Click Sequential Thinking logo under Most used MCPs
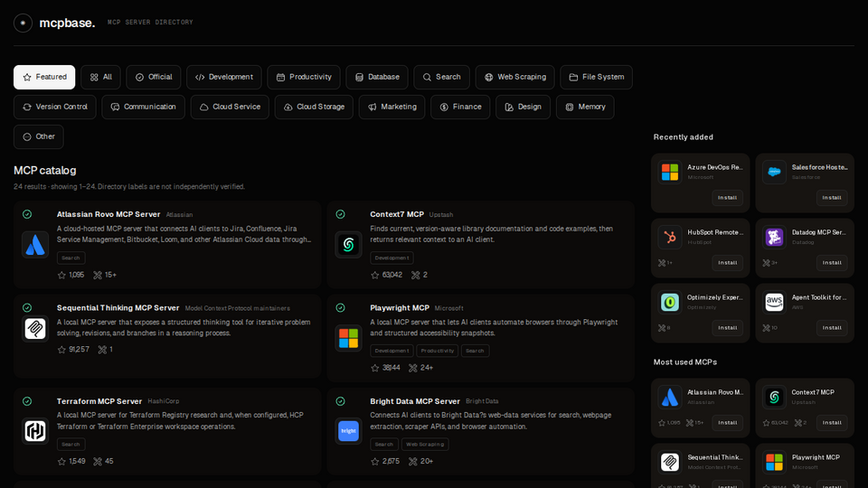Image resolution: width=868 pixels, height=488 pixels. pos(670,462)
